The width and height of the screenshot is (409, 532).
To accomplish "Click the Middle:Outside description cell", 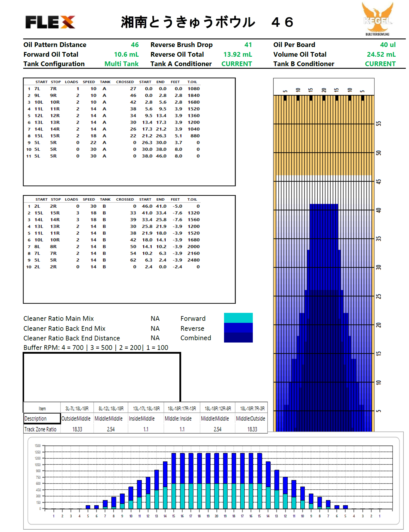I will (x=250, y=419).
